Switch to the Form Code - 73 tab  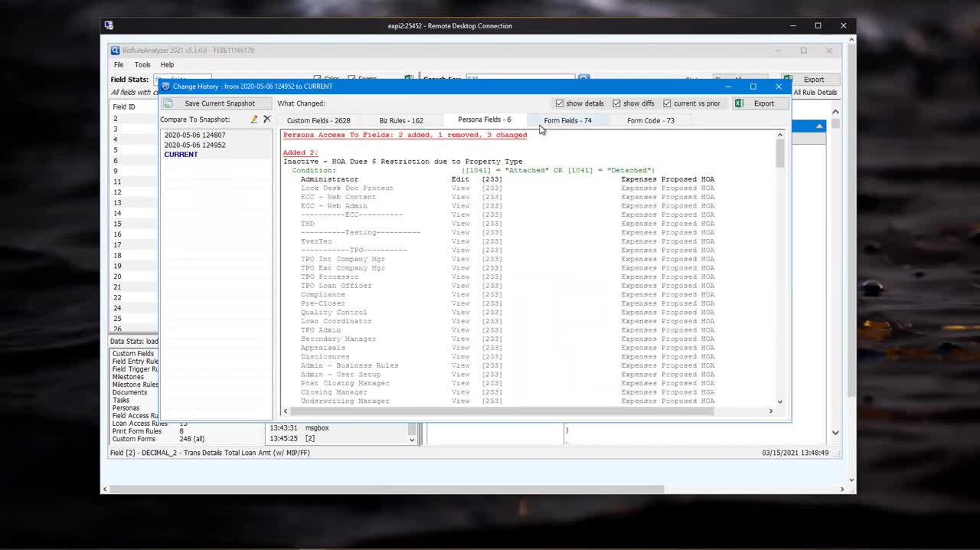(651, 120)
